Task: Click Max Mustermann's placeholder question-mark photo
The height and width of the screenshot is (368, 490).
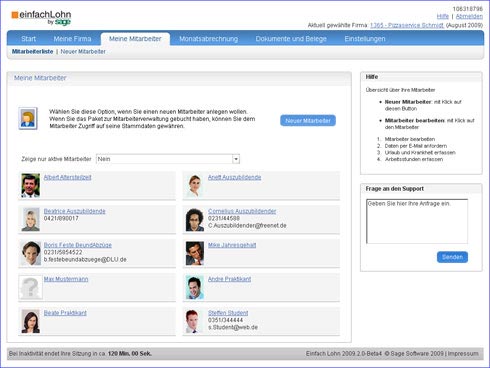Action: pyautogui.click(x=30, y=287)
